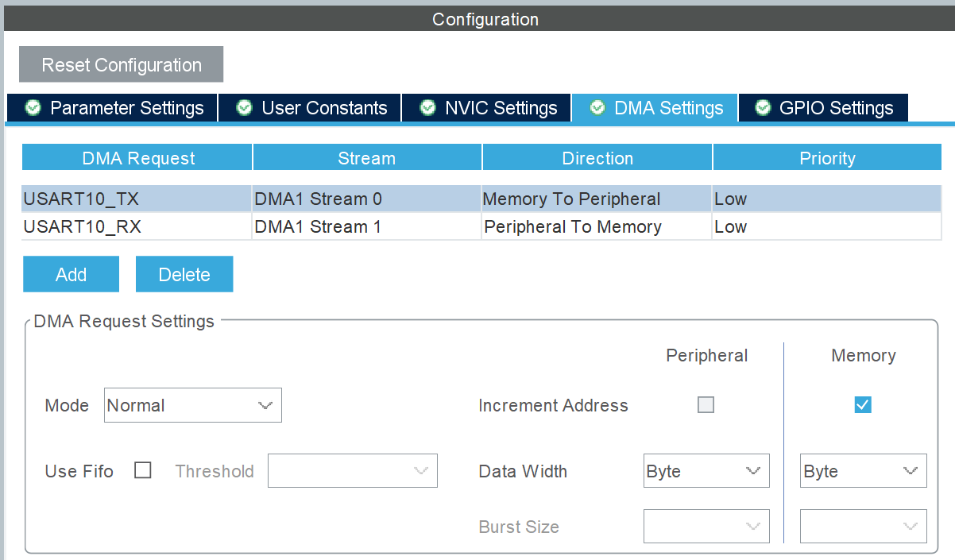955x560 pixels.
Task: Expand Peripheral Data Width Byte dropdown
Action: coord(706,471)
